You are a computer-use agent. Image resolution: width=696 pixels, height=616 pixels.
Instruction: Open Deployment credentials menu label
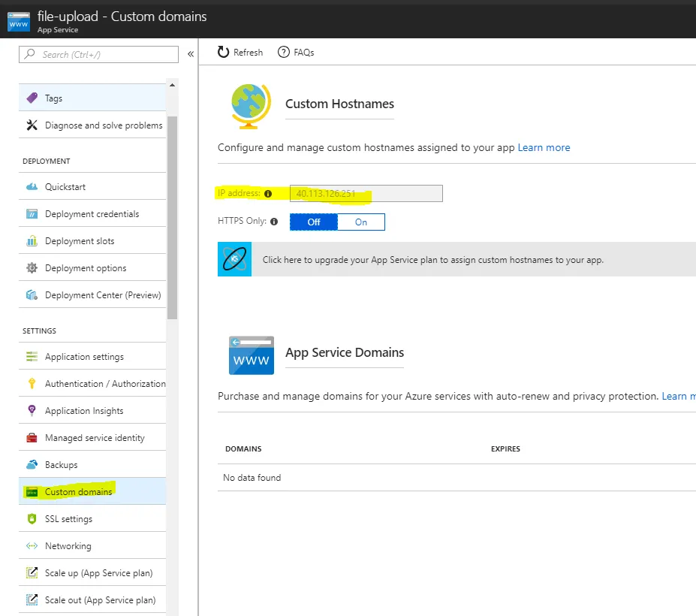click(92, 214)
